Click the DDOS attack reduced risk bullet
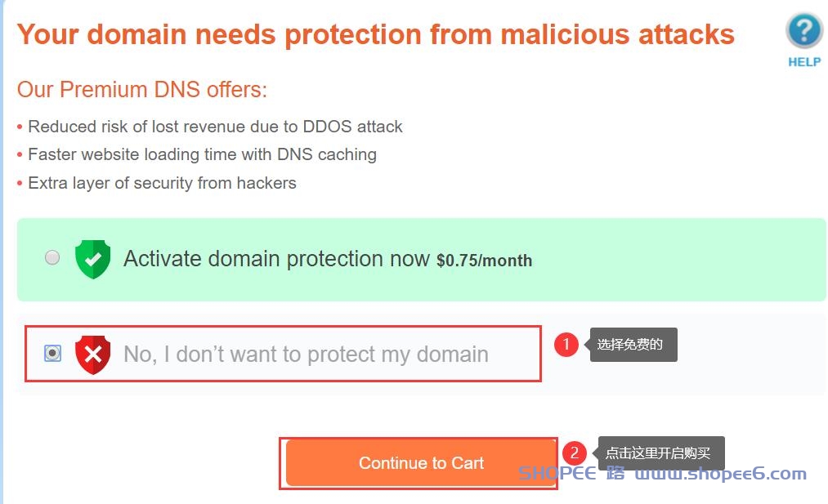The height and width of the screenshot is (504, 828). pos(215,127)
